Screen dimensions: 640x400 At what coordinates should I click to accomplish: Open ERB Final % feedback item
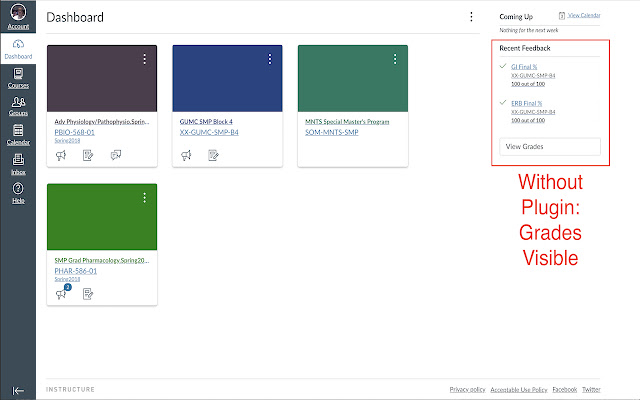[527, 103]
